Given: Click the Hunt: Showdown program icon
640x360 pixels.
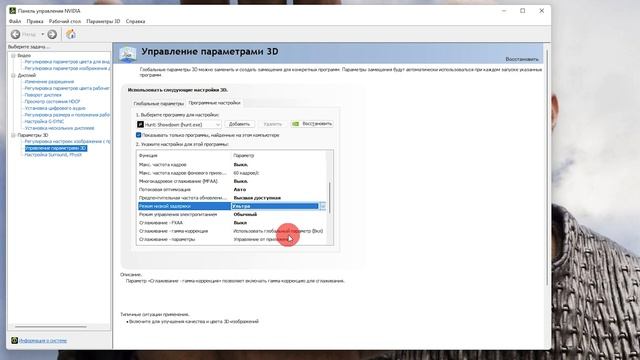Looking at the screenshot, I should 140,124.
